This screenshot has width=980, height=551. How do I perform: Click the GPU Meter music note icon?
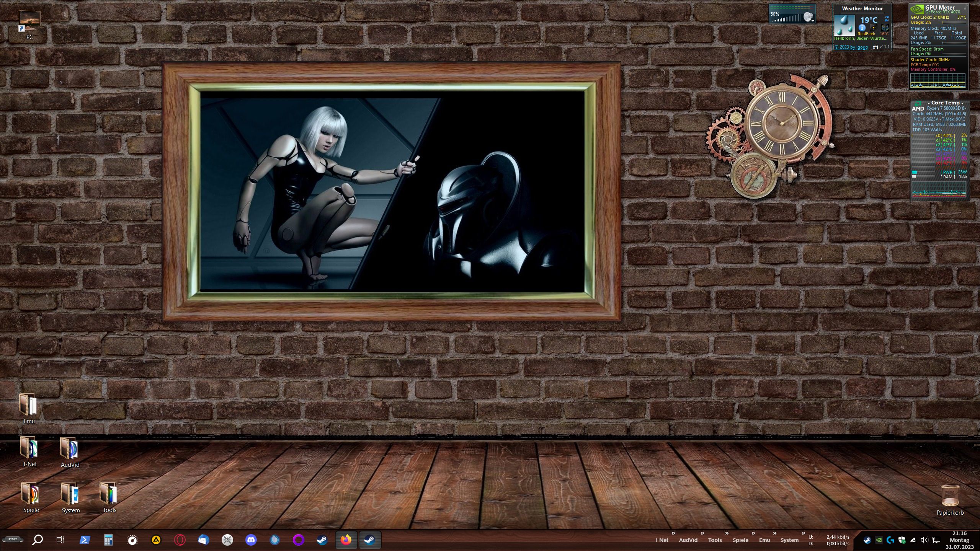tap(965, 7)
